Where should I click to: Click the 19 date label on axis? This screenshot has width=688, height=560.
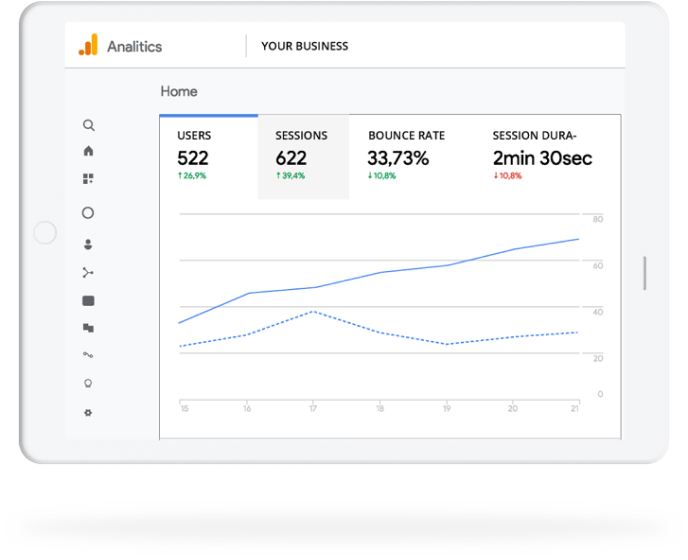pos(447,409)
